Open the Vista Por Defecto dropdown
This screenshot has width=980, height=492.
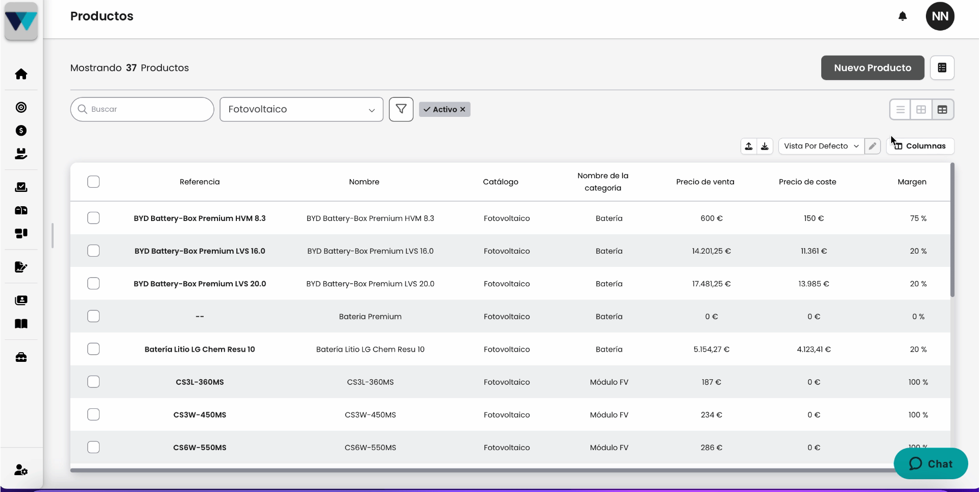821,146
